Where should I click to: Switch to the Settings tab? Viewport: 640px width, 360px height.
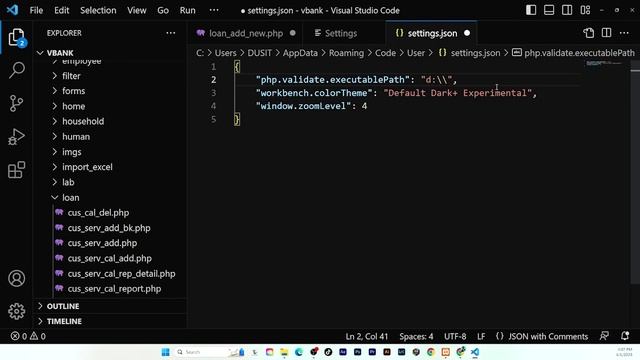(340, 33)
